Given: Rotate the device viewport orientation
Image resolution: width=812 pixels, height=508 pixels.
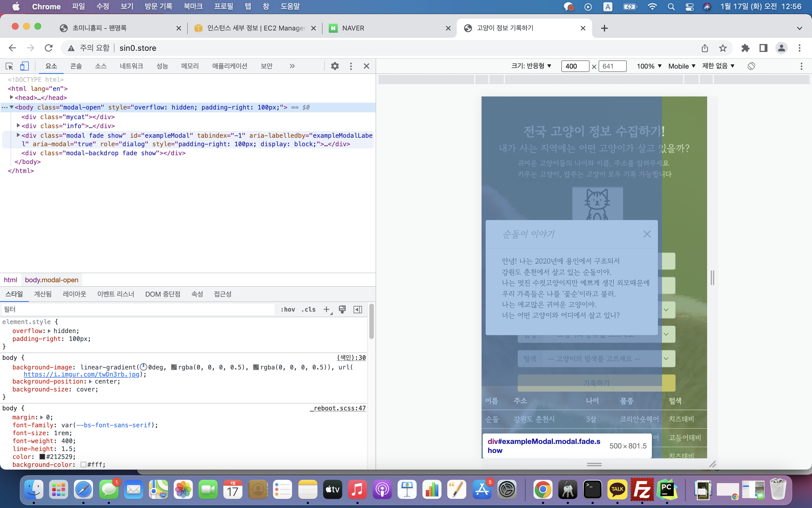Looking at the screenshot, I should point(751,66).
